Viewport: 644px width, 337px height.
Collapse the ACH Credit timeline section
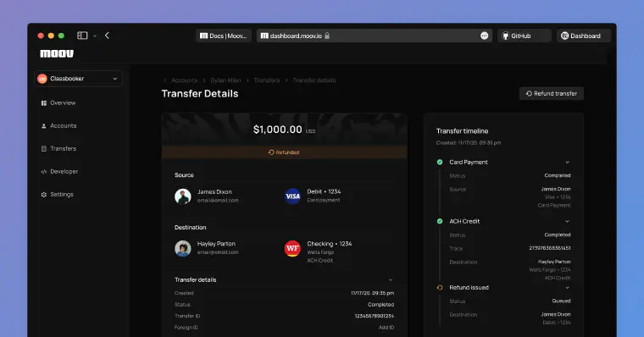567,221
